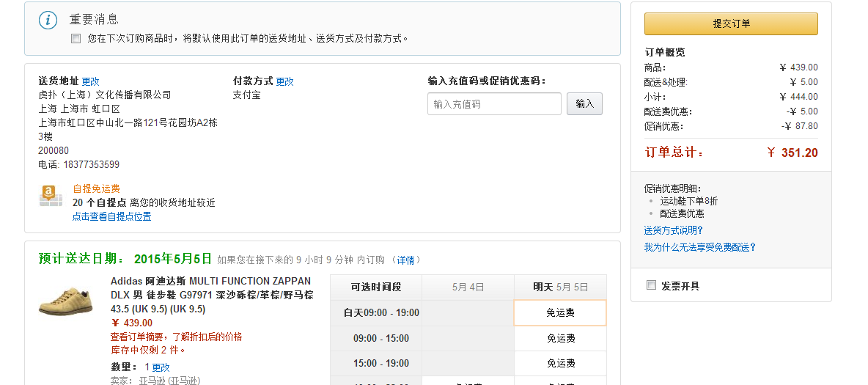Click the 自提免运费 label
Viewport: 868px width, 385px height.
click(96, 189)
